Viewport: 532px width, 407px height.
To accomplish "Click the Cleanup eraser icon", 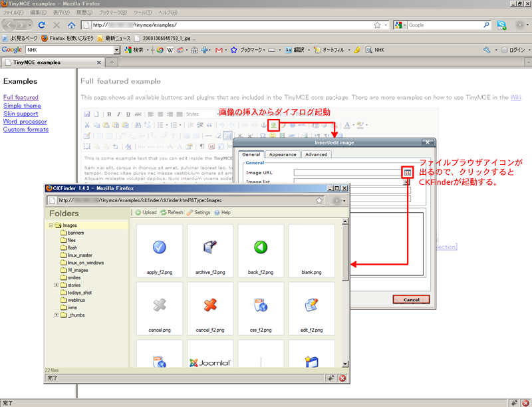I will [x=218, y=136].
